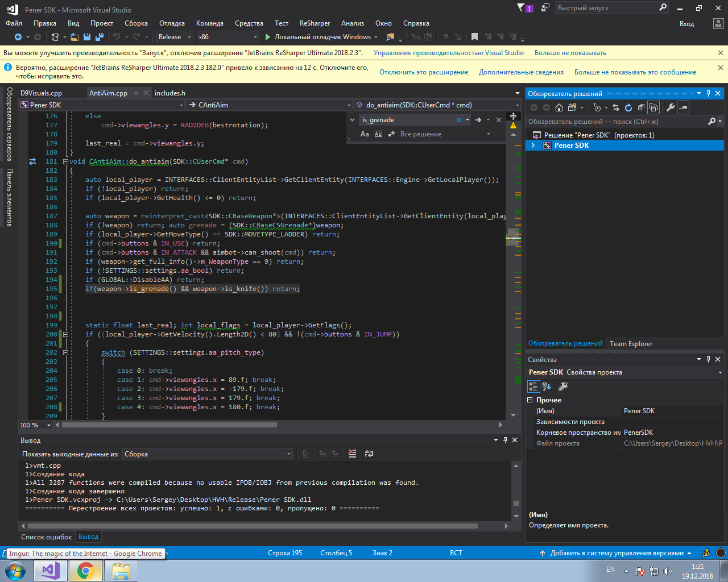Click the 'Отключить это расширение' link
This screenshot has height=582, width=728.
click(424, 72)
